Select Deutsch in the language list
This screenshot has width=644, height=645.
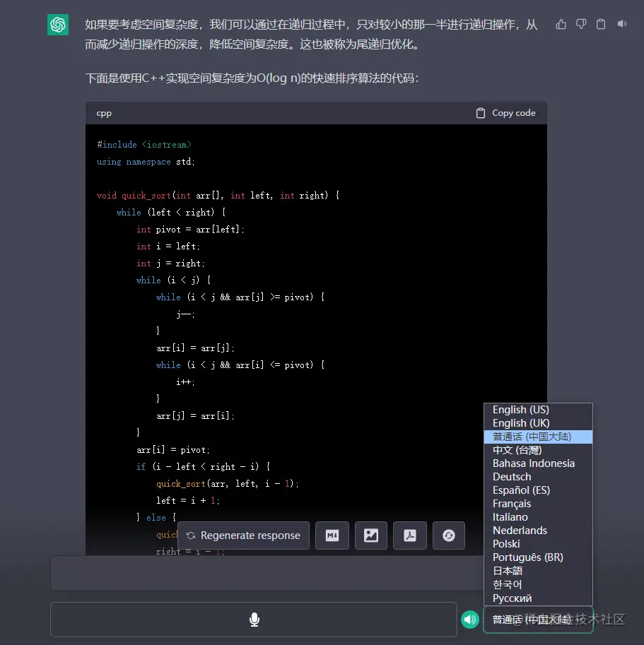[538, 477]
